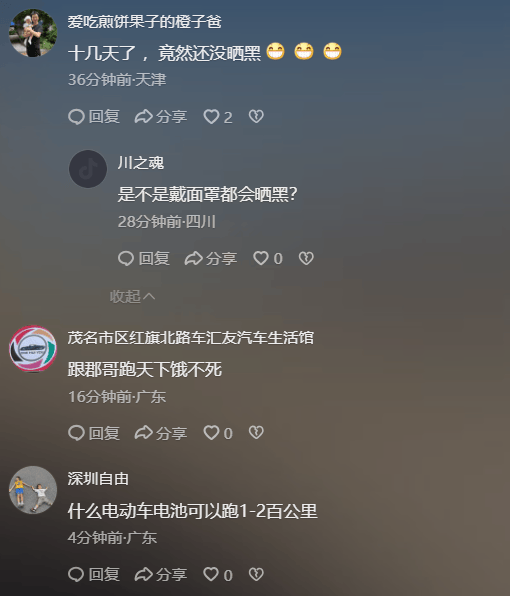Screen dimensions: 510x596
Task: Open 爱吃煎饼果子的橙子爸 profile avatar
Action: tap(33, 33)
